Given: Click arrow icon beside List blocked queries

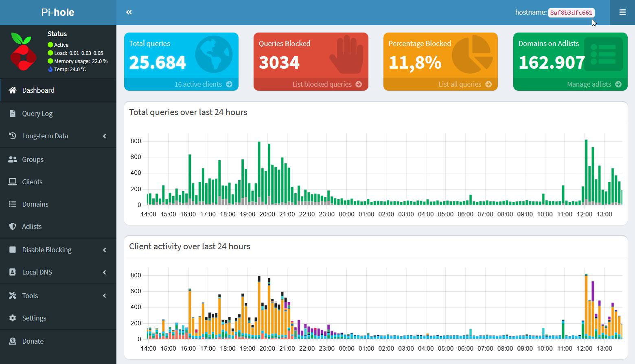Looking at the screenshot, I should (359, 84).
